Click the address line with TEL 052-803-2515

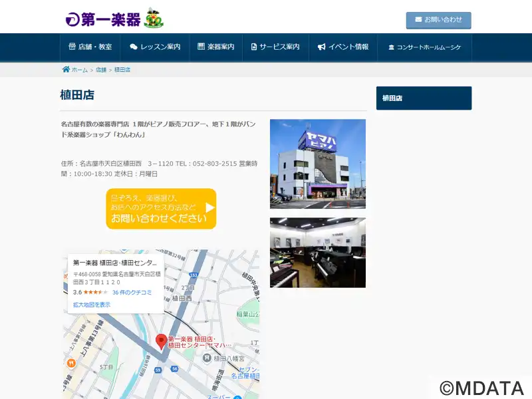tap(159, 169)
